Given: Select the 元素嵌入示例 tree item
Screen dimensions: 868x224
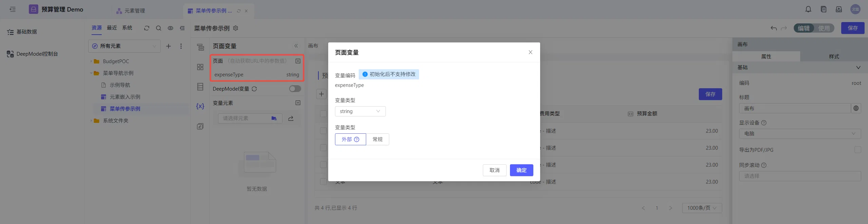Looking at the screenshot, I should point(125,97).
